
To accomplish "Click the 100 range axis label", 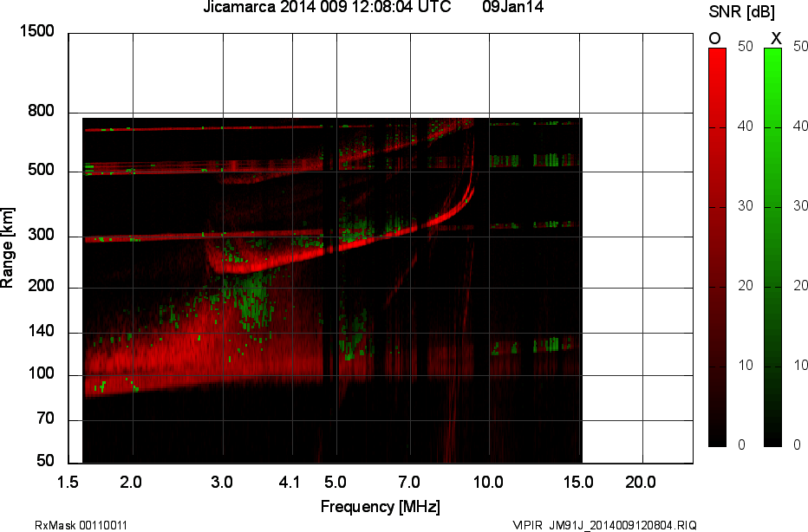I will click(x=41, y=373).
